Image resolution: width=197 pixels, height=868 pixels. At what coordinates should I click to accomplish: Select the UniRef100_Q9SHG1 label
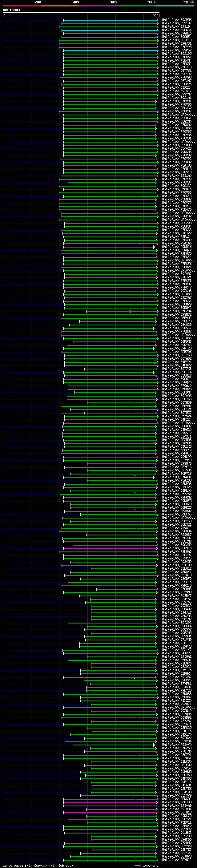(177, 118)
